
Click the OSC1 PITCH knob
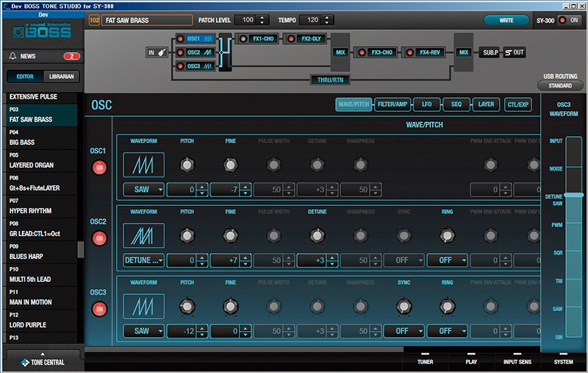tap(187, 165)
